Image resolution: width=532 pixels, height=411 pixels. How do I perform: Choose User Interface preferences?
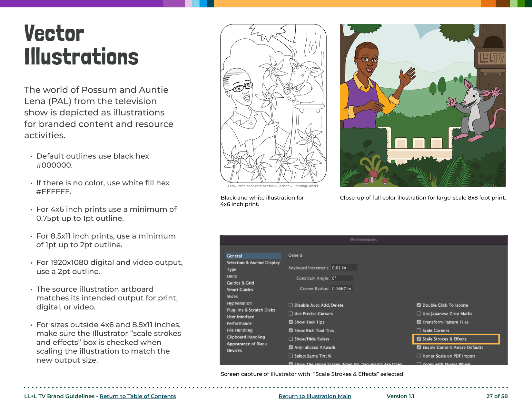[x=240, y=317]
